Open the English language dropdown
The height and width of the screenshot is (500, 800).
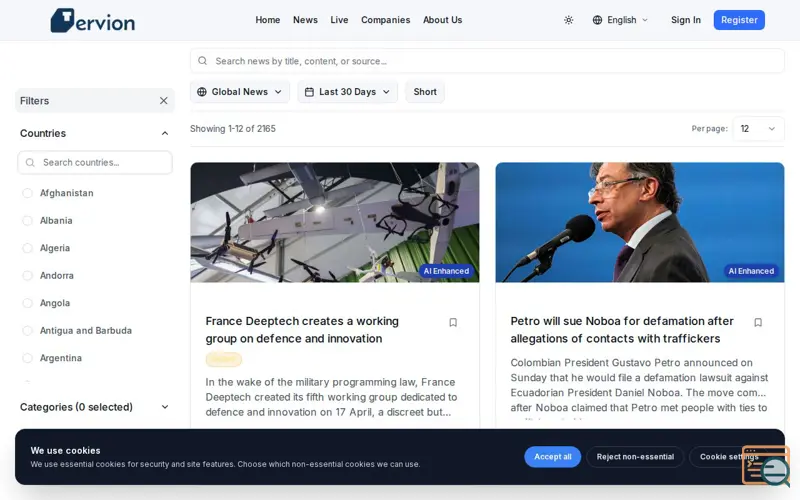pyautogui.click(x=620, y=20)
